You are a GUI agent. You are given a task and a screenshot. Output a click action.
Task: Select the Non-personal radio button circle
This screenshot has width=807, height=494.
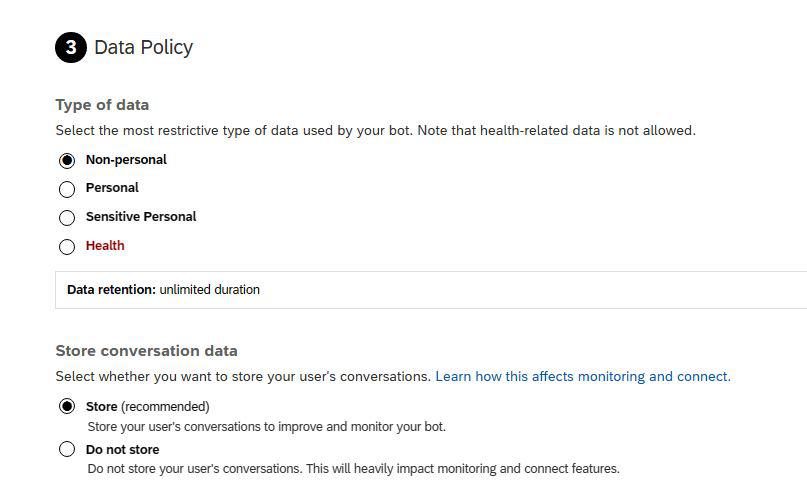67,160
